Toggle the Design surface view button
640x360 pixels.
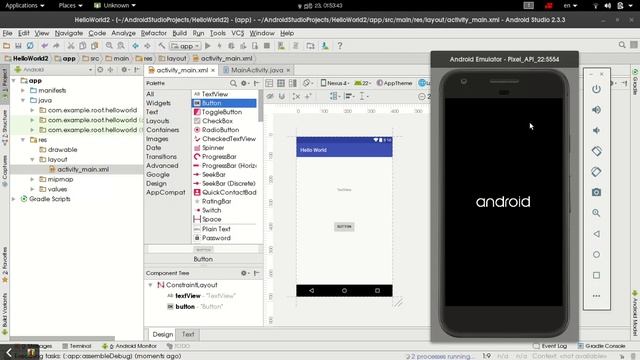pos(269,83)
